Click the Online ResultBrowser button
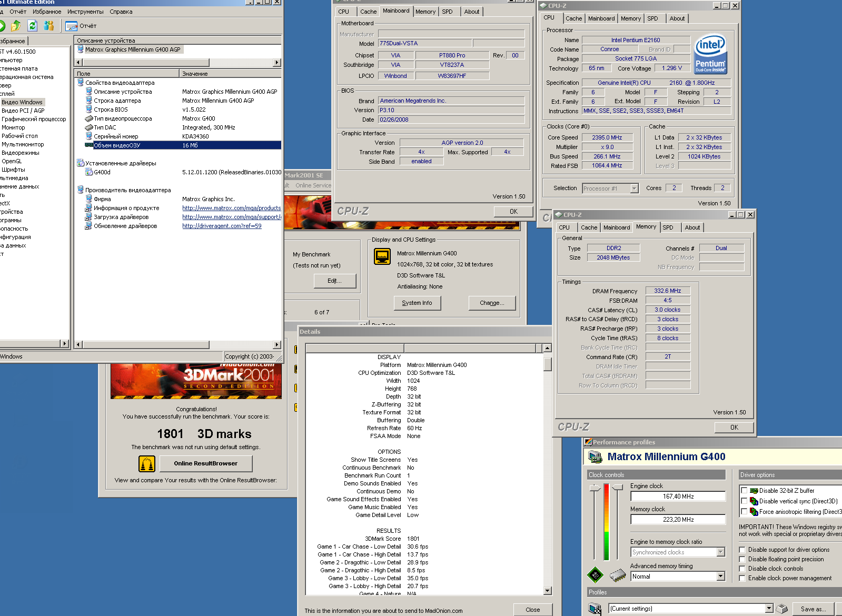This screenshot has width=842, height=616. point(205,463)
